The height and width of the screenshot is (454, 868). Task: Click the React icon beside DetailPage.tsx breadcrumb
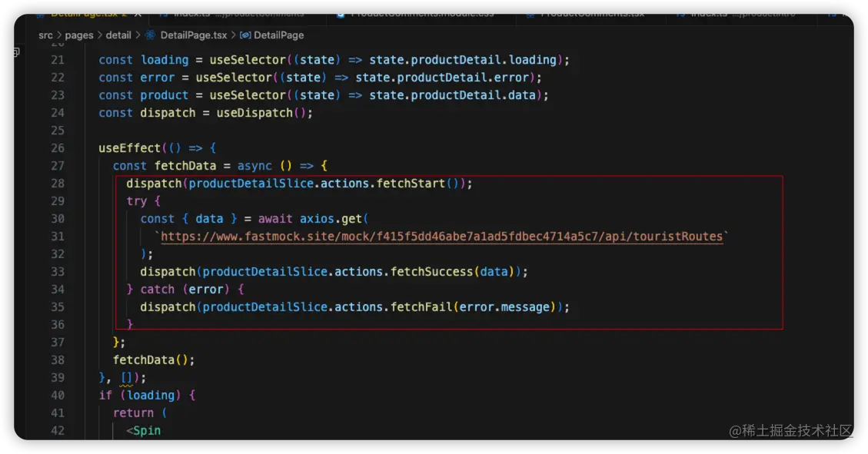[150, 35]
